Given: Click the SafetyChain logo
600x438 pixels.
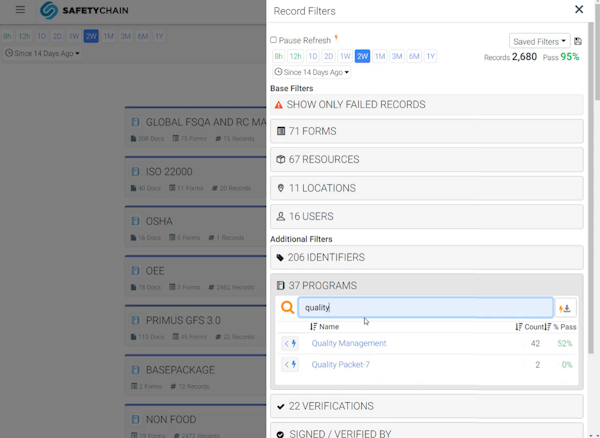Looking at the screenshot, I should coord(84,10).
